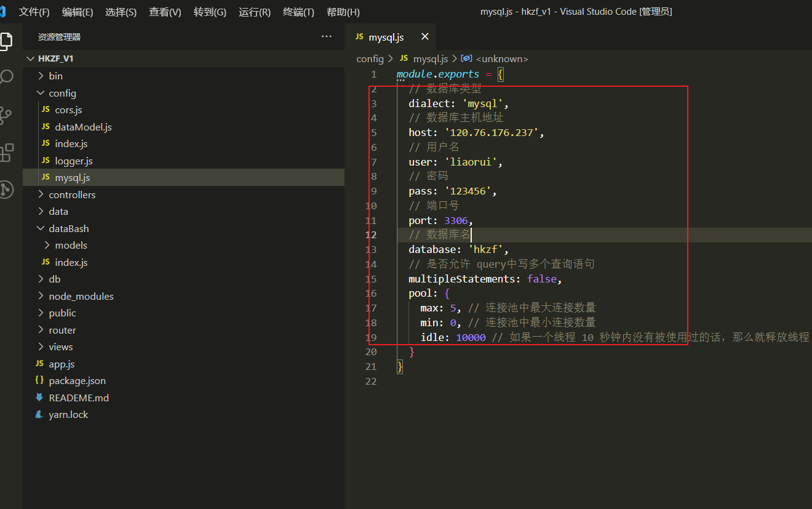Place cursor on pass: '123456' line
Screen dimensions: 812x509
click(x=453, y=191)
